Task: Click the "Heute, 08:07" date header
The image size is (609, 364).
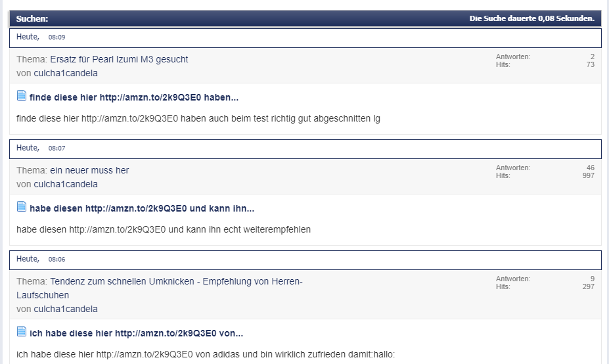Action: [41, 148]
